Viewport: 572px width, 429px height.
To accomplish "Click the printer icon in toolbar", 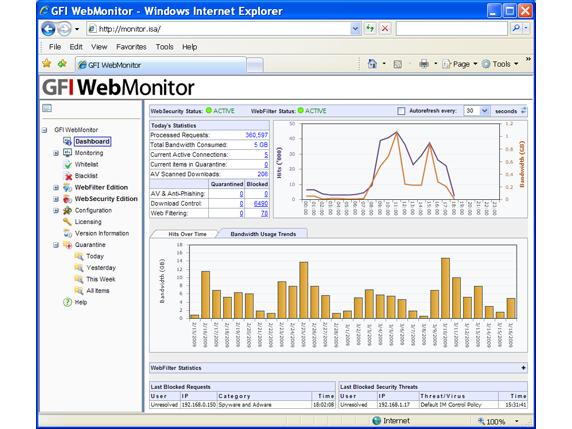I will (x=424, y=64).
